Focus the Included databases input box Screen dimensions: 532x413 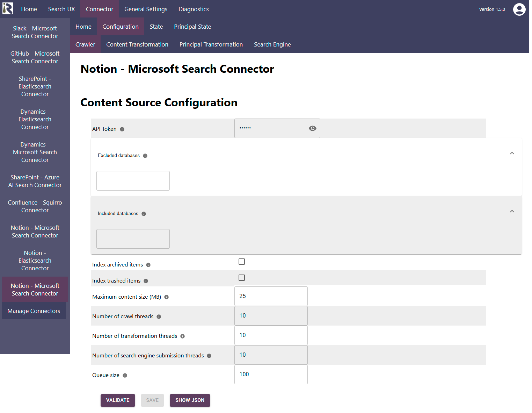pyautogui.click(x=133, y=239)
